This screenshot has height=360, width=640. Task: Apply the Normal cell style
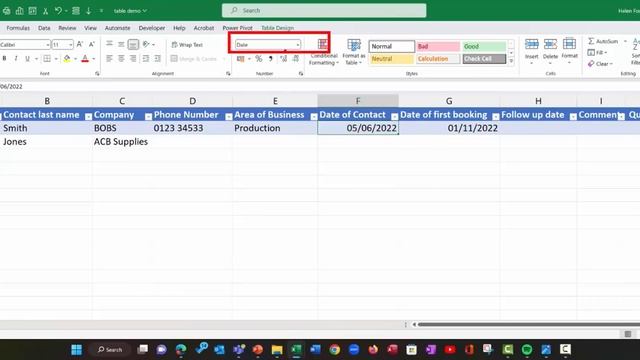click(x=392, y=47)
